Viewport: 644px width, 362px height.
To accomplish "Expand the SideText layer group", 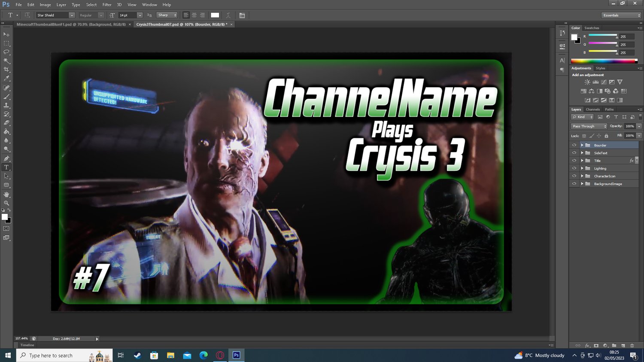I will tap(582, 153).
